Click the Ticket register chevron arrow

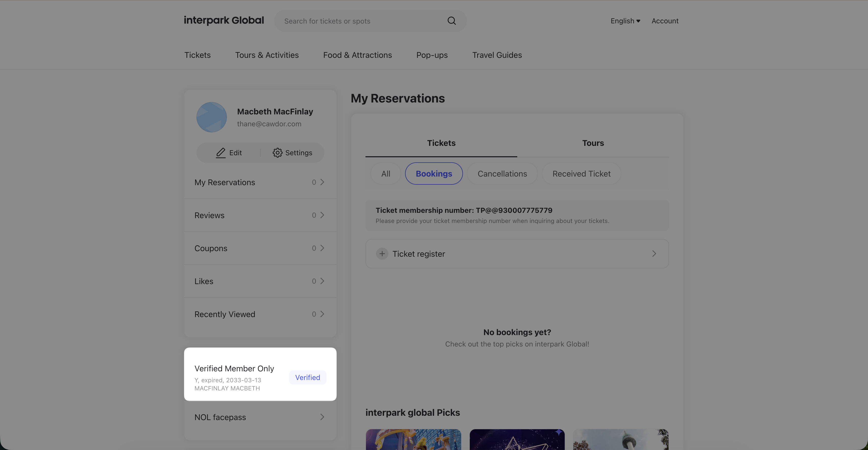pos(654,254)
